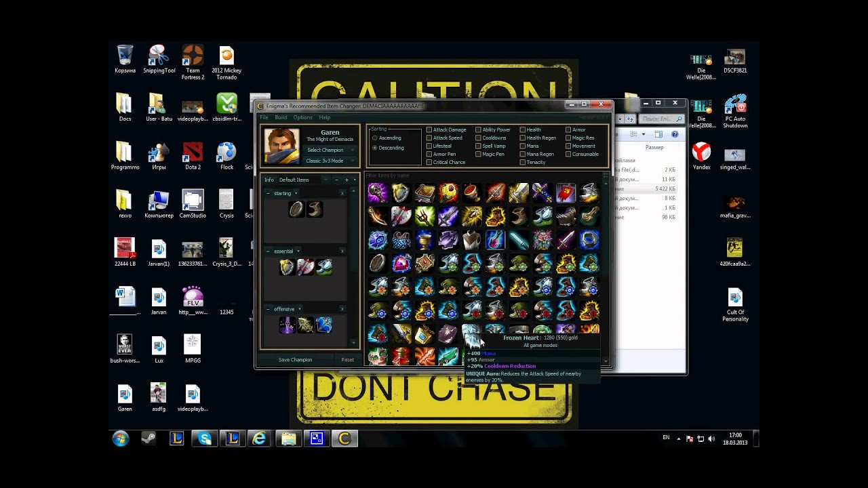Collapse the offensive item group
Screen dimensions: 868x488
(x=268, y=308)
